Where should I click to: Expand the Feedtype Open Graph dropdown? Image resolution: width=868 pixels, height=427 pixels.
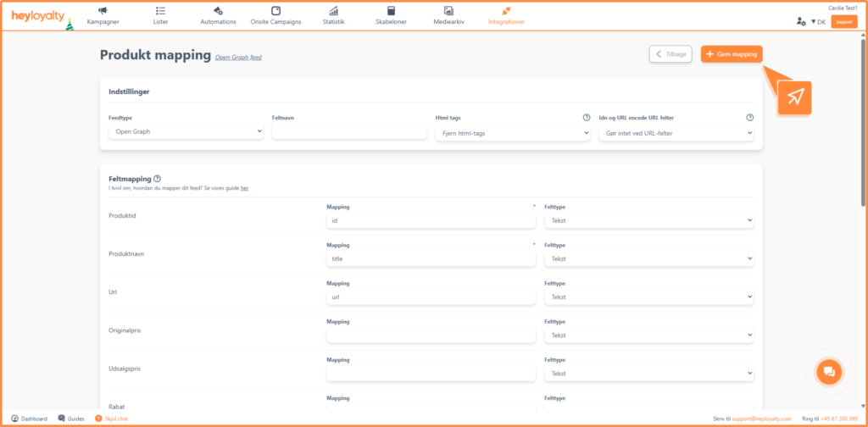coord(186,132)
